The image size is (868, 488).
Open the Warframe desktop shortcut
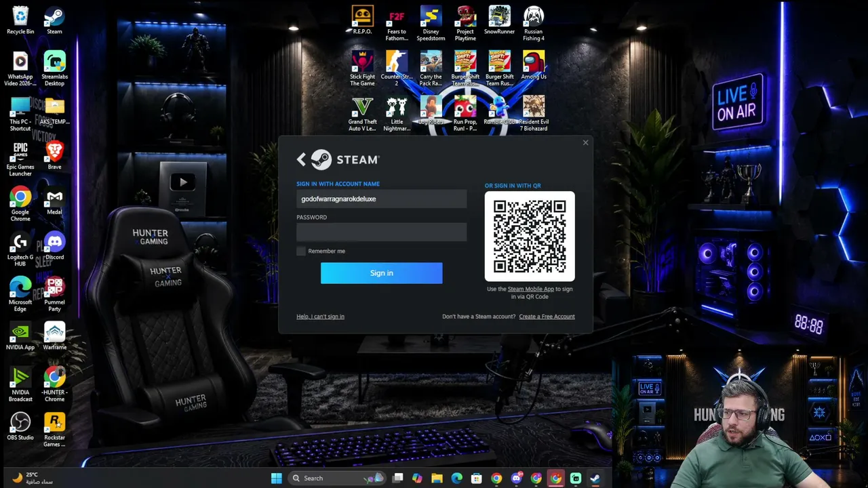pyautogui.click(x=54, y=336)
